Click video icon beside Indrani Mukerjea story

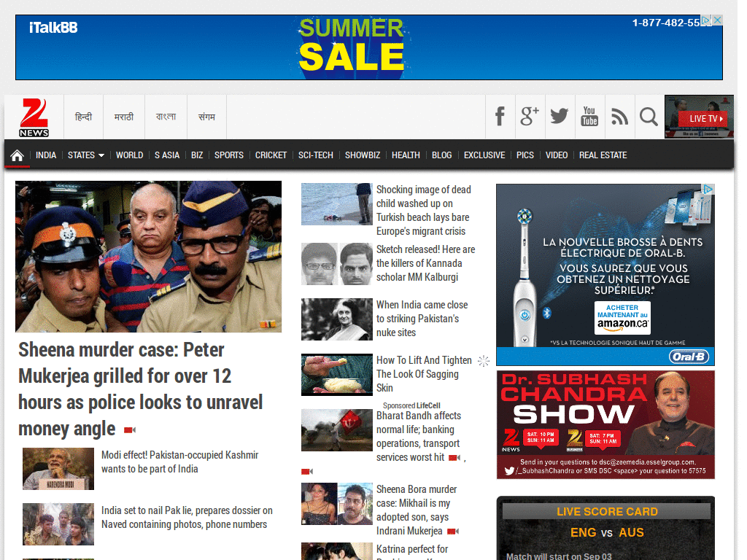pyautogui.click(x=453, y=531)
